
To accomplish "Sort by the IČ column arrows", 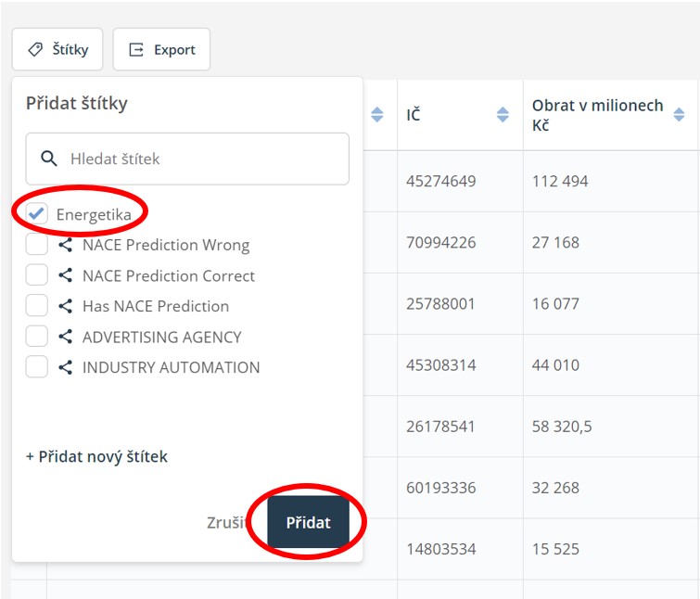I will (503, 115).
